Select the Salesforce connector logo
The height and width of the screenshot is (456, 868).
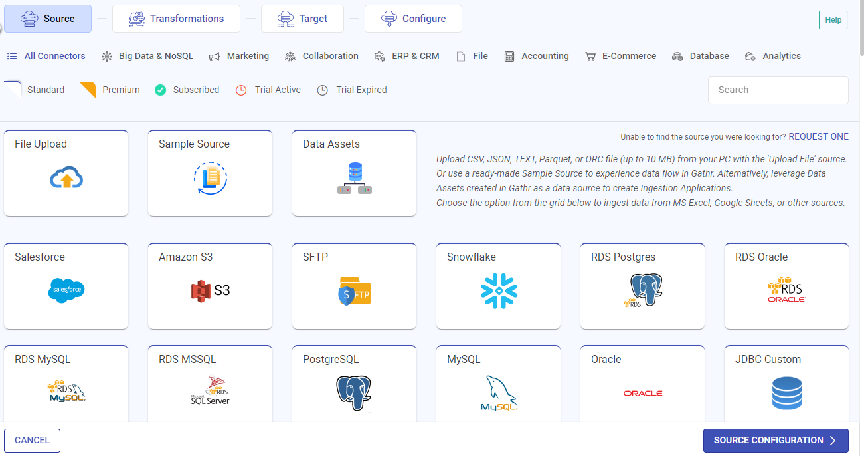tap(66, 290)
